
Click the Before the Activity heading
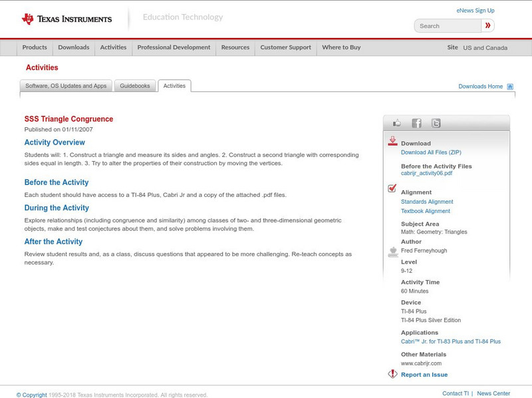point(57,182)
